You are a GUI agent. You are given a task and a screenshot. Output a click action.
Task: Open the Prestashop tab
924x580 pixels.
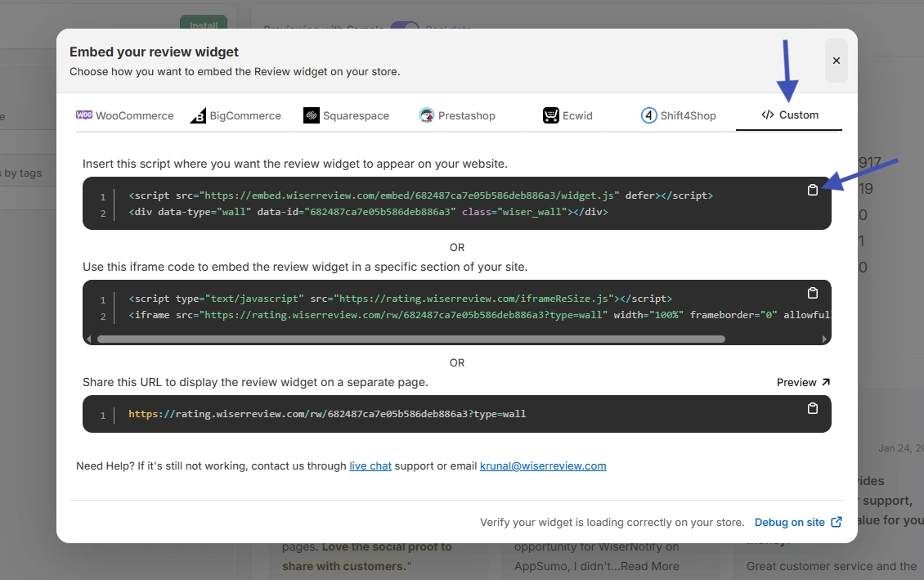pyautogui.click(x=457, y=115)
